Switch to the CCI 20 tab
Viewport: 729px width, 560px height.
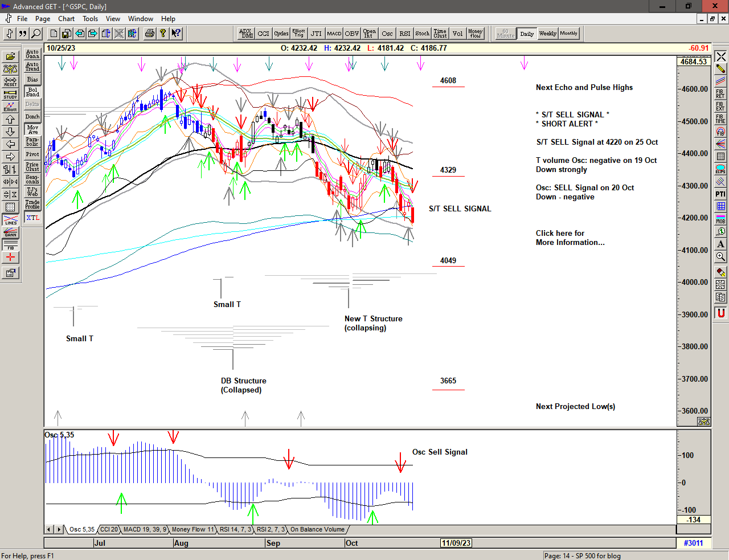(109, 529)
